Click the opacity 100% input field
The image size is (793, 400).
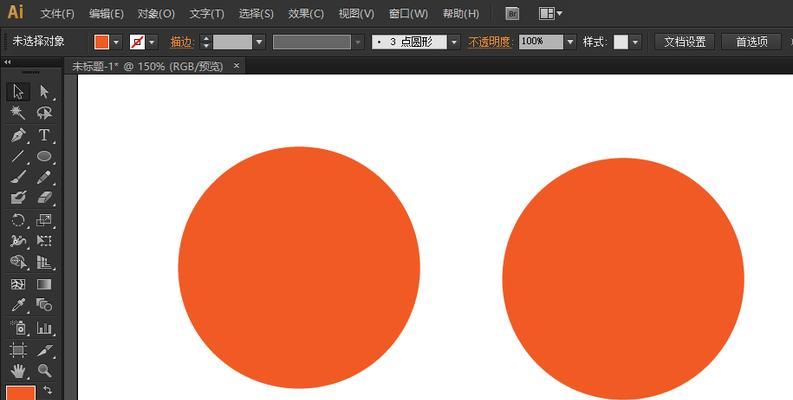click(x=541, y=42)
